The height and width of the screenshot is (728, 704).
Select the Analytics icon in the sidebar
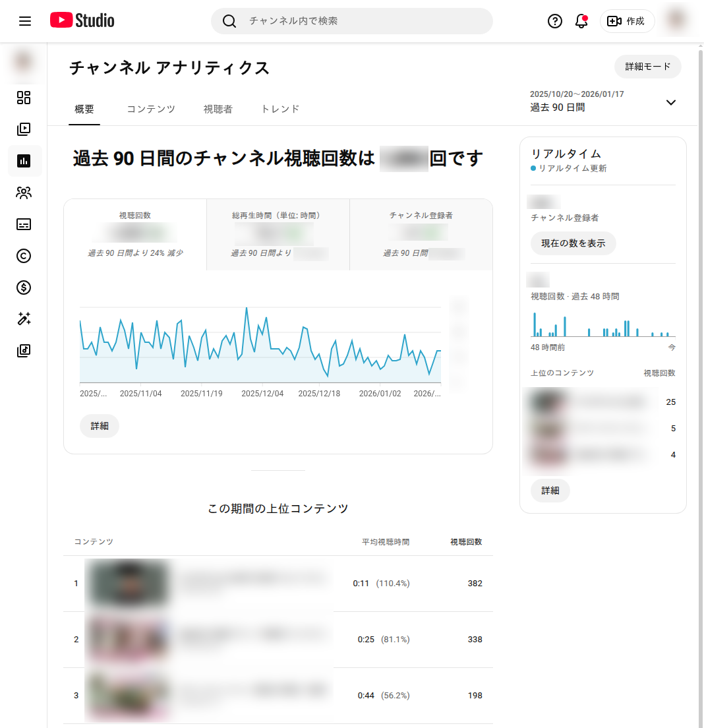(24, 161)
